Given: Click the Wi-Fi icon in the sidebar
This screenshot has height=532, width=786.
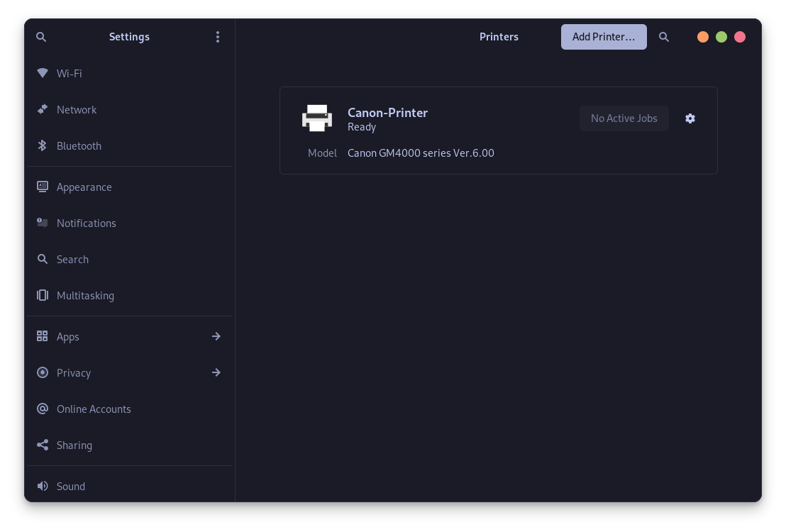Looking at the screenshot, I should click(x=42, y=73).
